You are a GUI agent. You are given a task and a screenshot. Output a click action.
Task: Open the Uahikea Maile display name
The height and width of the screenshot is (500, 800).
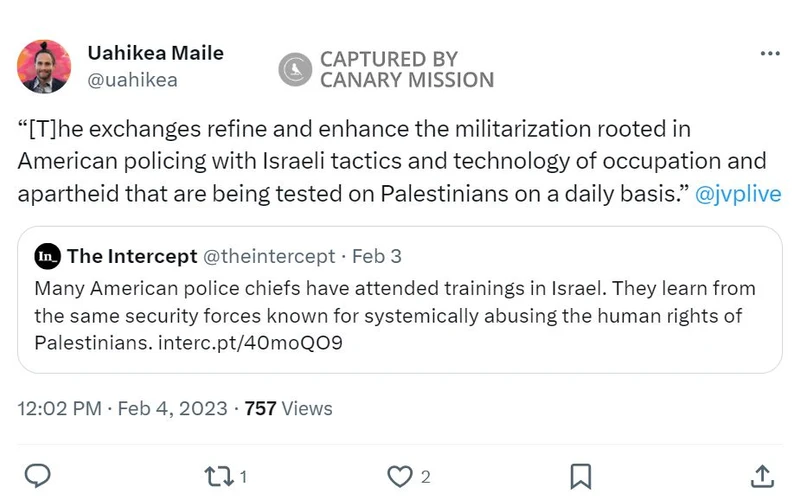[x=156, y=53]
